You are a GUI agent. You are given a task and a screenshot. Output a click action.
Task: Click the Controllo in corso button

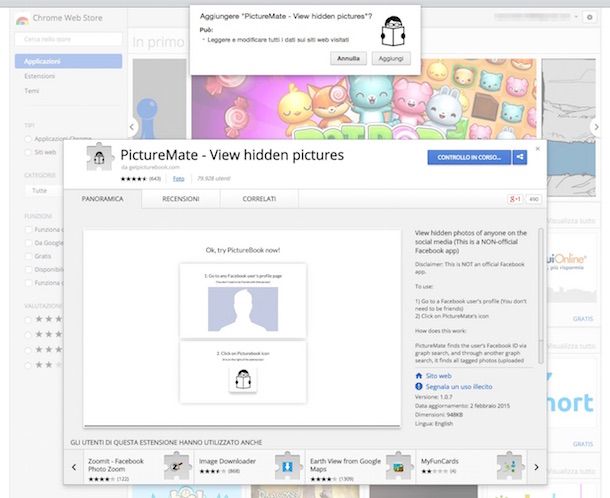coord(469,157)
